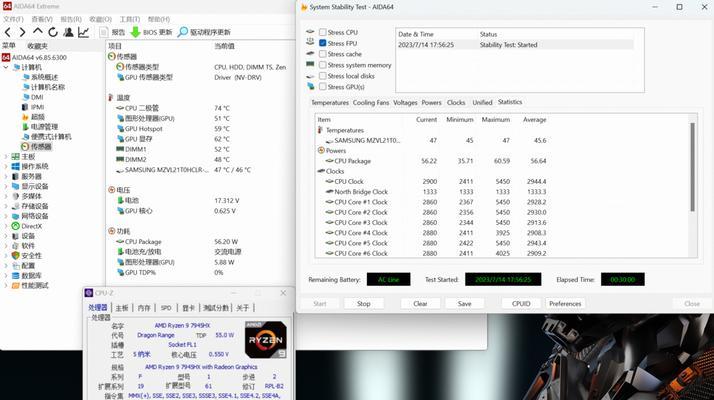
Task: Click the 报告 report toolbar button
Action: pos(112,32)
